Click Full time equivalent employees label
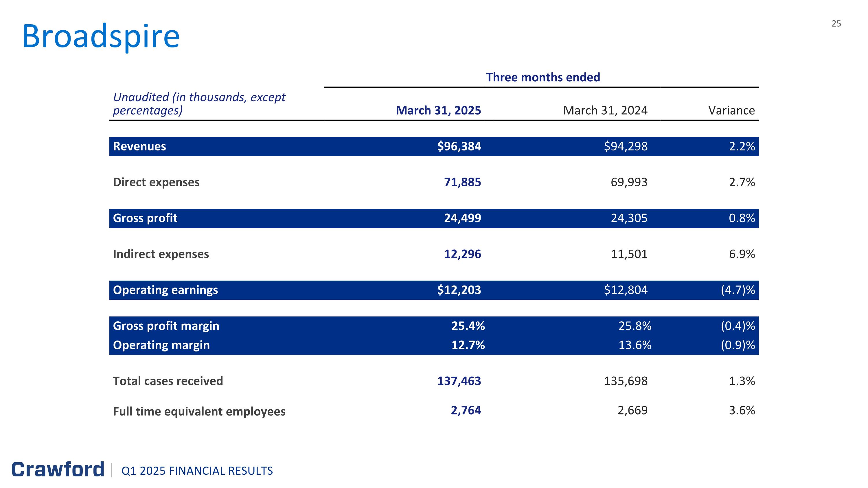 pyautogui.click(x=199, y=412)
